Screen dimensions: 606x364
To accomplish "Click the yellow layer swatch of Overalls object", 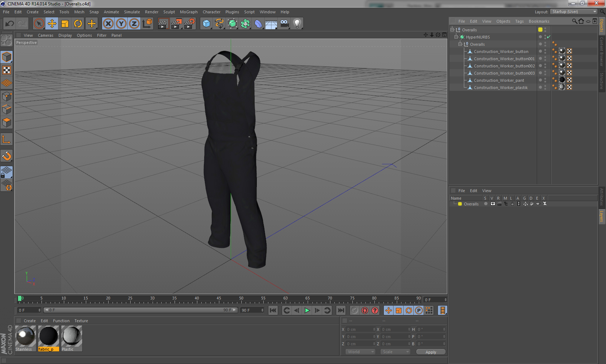I will (x=540, y=30).
